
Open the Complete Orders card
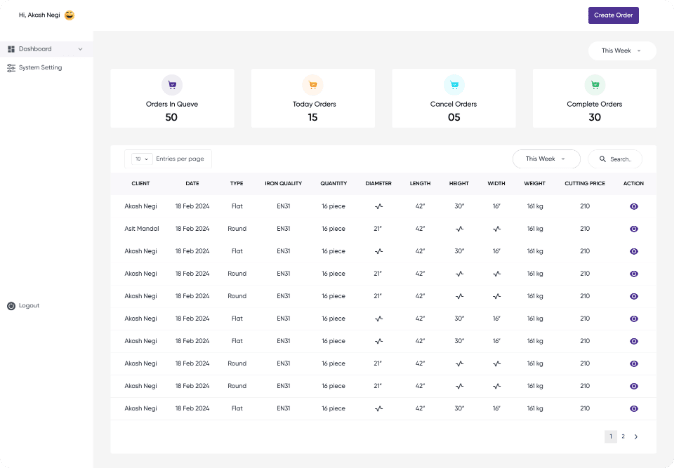(x=594, y=98)
